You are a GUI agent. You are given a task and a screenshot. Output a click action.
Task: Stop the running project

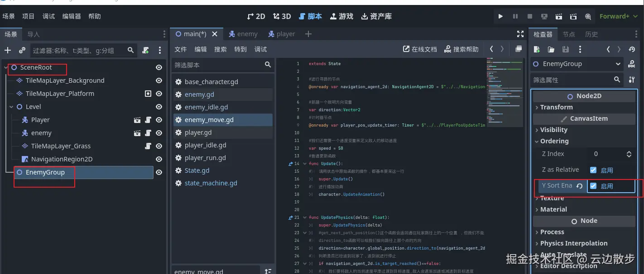click(529, 16)
